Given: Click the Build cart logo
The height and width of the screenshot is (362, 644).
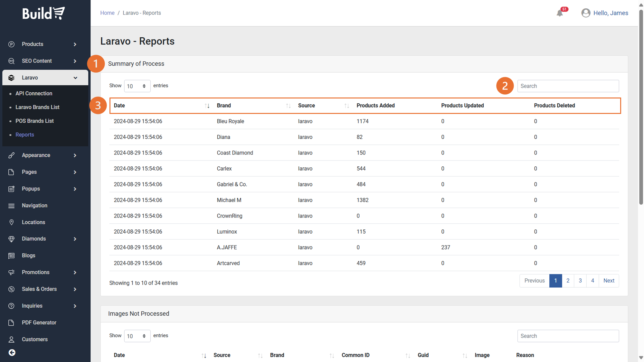Looking at the screenshot, I should [x=43, y=13].
